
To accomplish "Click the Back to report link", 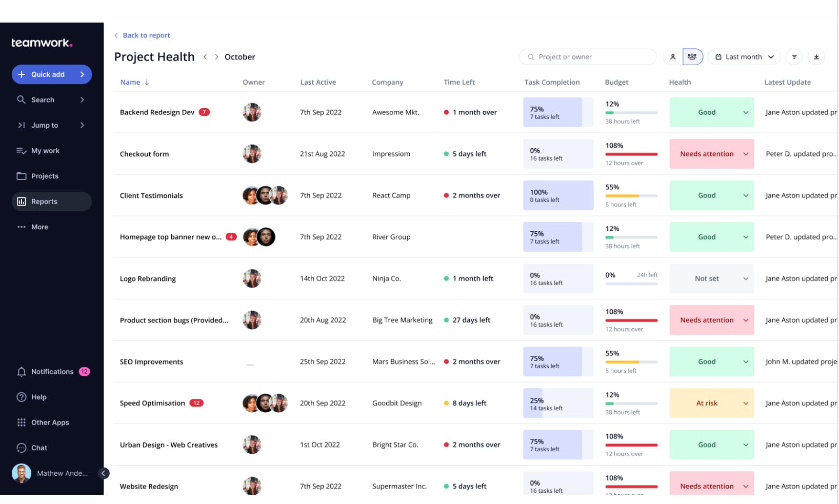I will coord(146,35).
